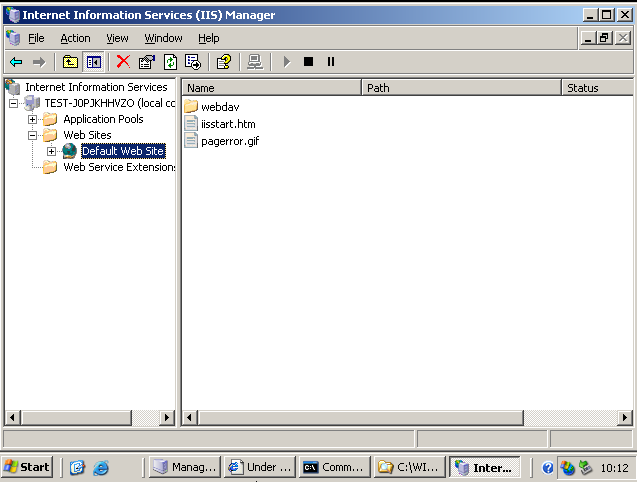Open the Action menu
Image resolution: width=637 pixels, height=482 pixels.
pyautogui.click(x=76, y=38)
